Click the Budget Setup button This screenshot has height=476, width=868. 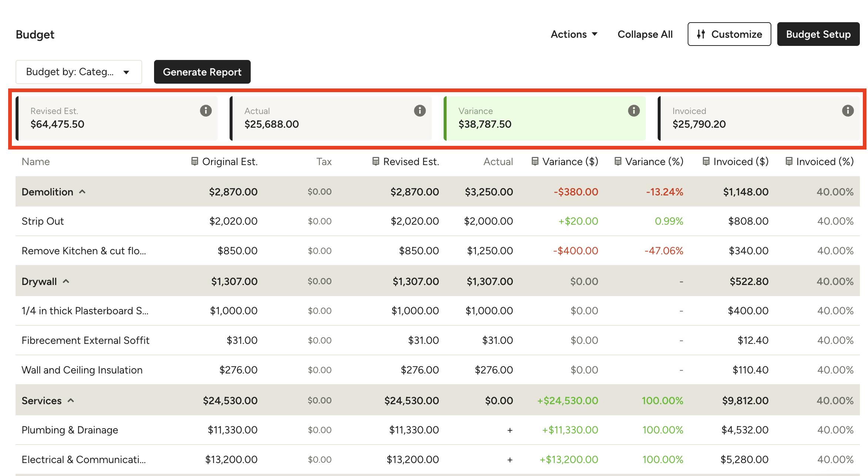pyautogui.click(x=818, y=34)
